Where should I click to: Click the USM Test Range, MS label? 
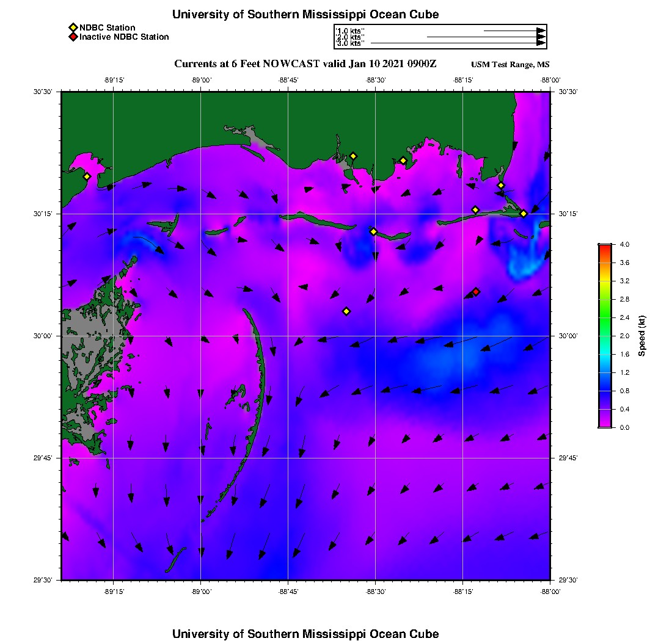(x=510, y=65)
